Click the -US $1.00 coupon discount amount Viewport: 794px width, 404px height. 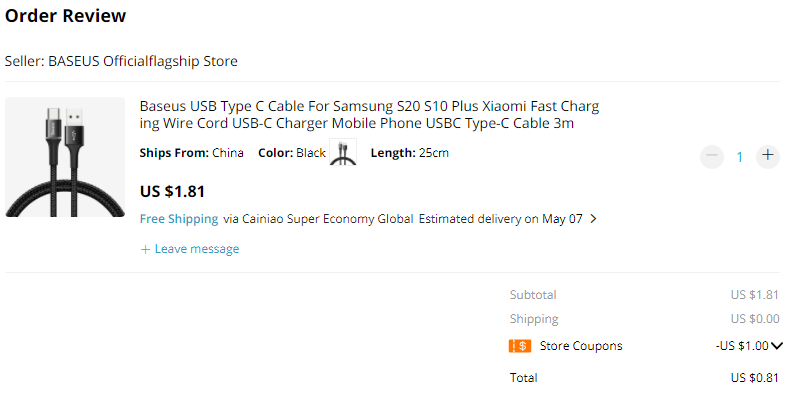point(742,346)
